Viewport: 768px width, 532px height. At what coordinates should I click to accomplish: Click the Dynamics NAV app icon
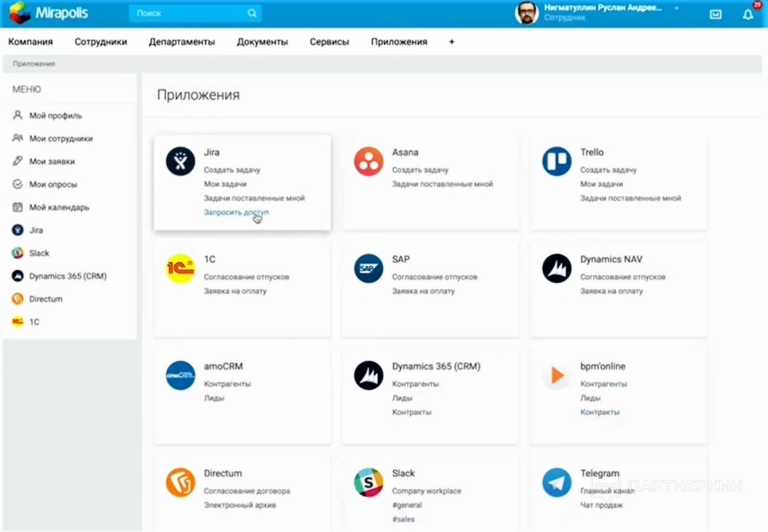[556, 268]
